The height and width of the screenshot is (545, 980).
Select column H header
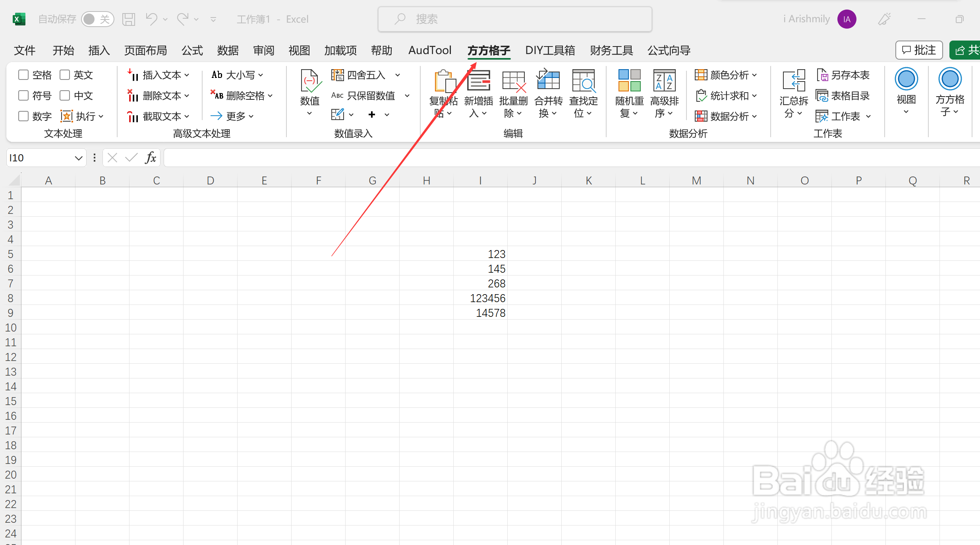tap(426, 180)
